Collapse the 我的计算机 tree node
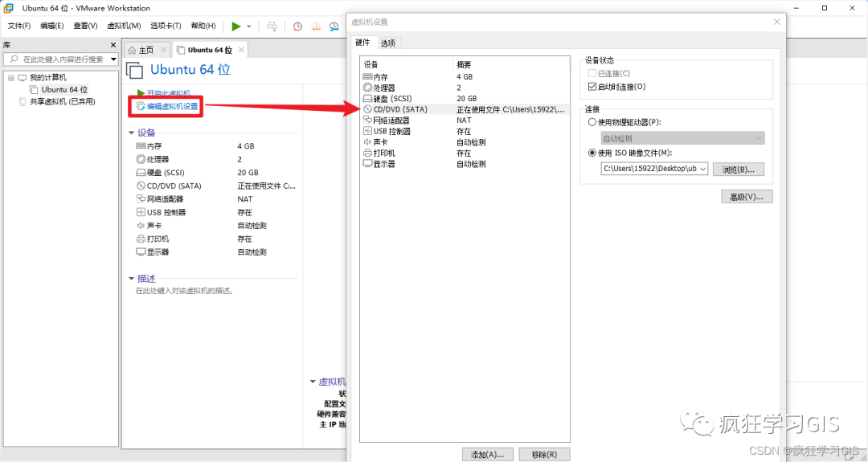The image size is (868, 462). pos(10,77)
